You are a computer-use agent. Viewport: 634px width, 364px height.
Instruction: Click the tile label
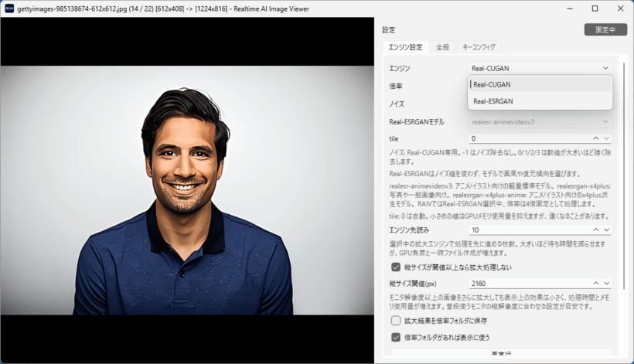tap(394, 138)
